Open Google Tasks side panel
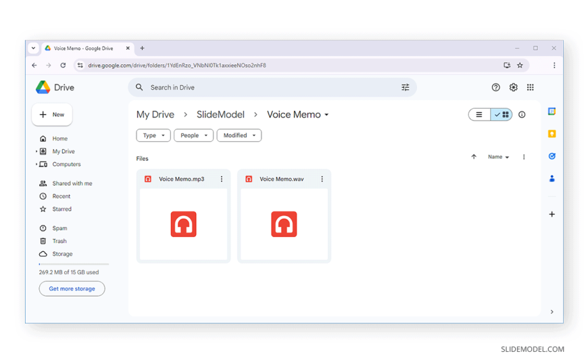Image resolution: width=588 pixels, height=364 pixels. 552,156
